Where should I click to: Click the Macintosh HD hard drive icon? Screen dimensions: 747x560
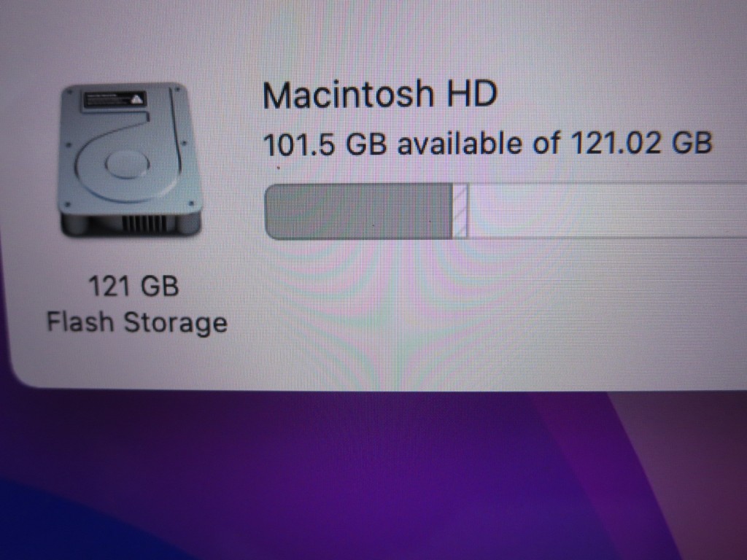pyautogui.click(x=130, y=160)
